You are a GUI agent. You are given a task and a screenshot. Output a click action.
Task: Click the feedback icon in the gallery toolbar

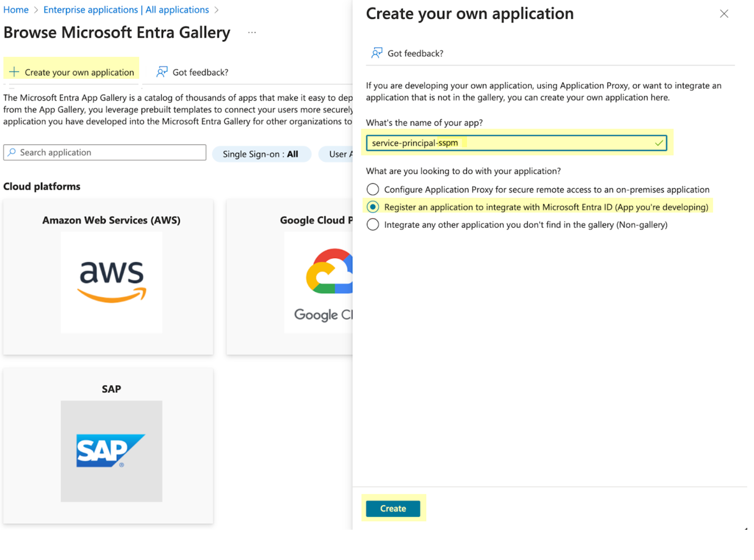pyautogui.click(x=161, y=72)
